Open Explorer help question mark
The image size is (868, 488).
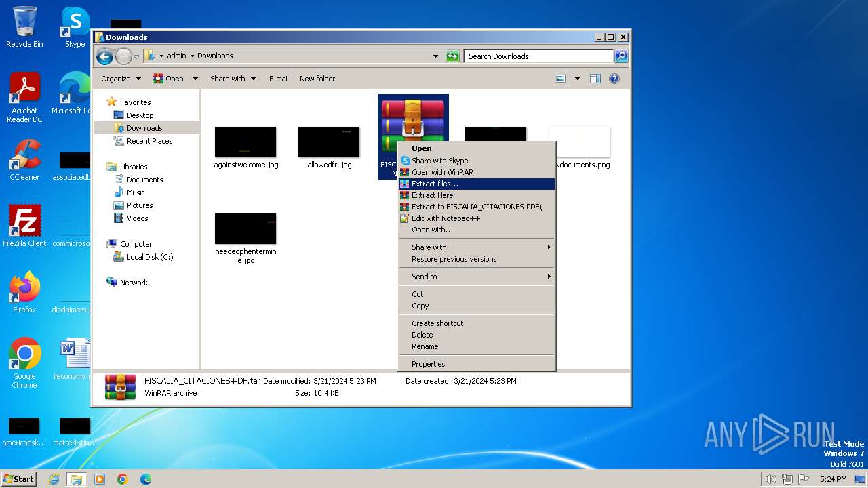614,79
